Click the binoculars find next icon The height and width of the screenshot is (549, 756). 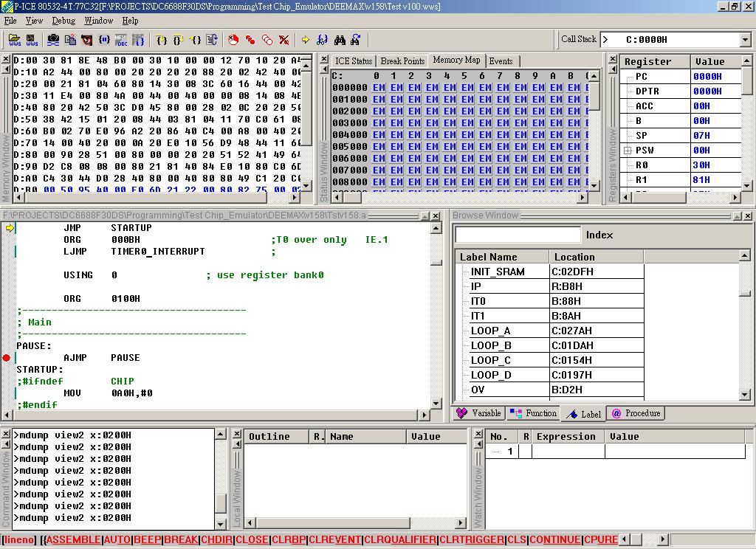pos(356,40)
